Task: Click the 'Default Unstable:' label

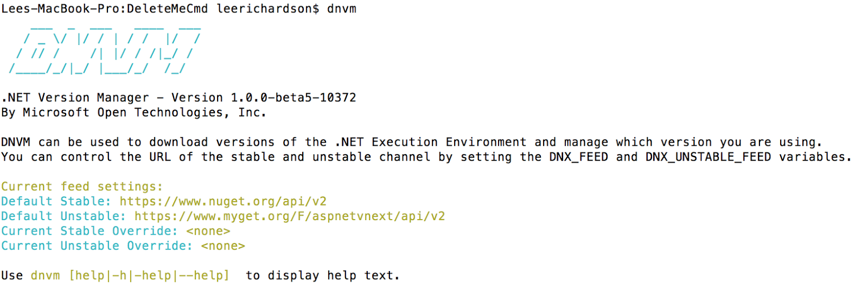Action: (63, 216)
